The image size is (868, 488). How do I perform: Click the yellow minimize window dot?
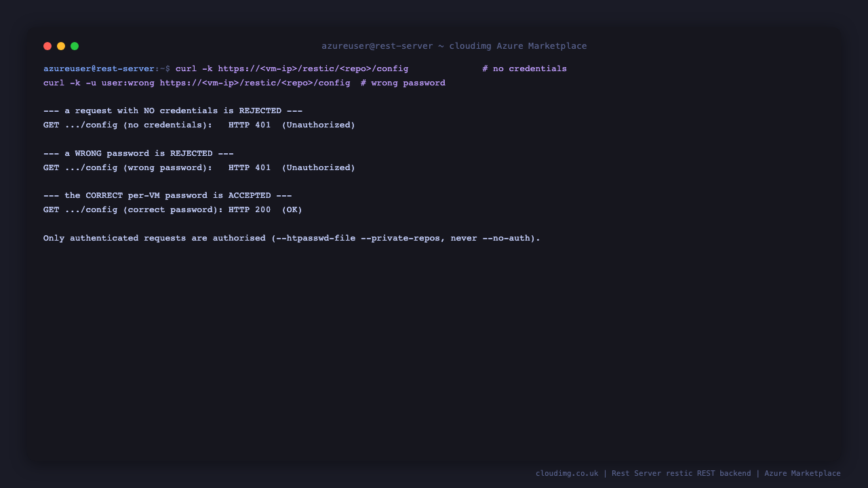pyautogui.click(x=61, y=46)
